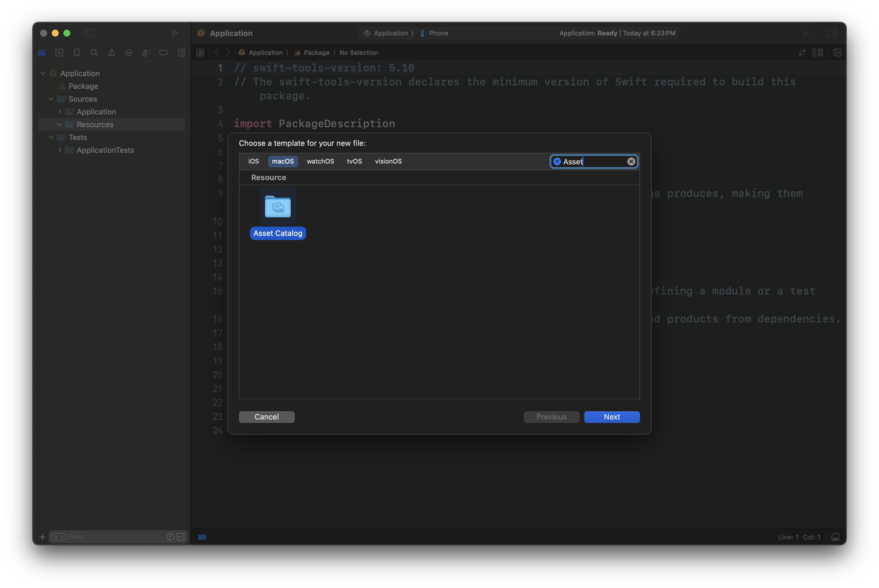Click the Cancel button
879x588 pixels.
point(266,417)
